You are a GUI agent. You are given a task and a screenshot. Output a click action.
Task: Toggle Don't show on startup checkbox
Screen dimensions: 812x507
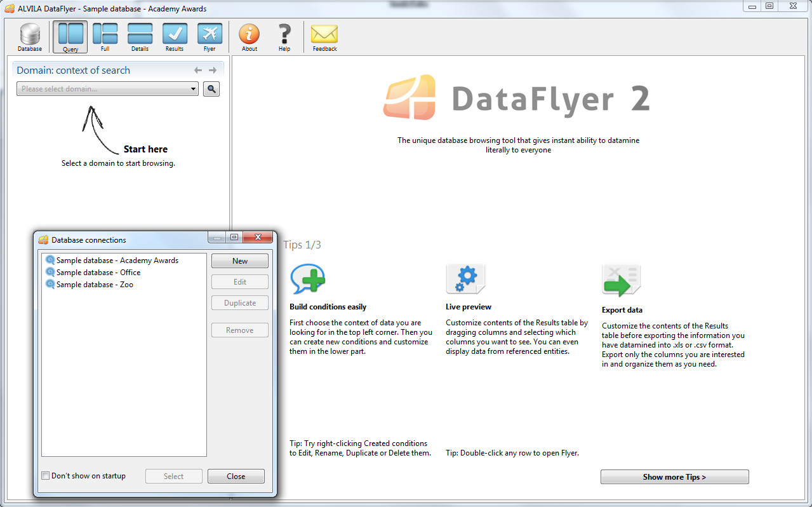coord(45,476)
